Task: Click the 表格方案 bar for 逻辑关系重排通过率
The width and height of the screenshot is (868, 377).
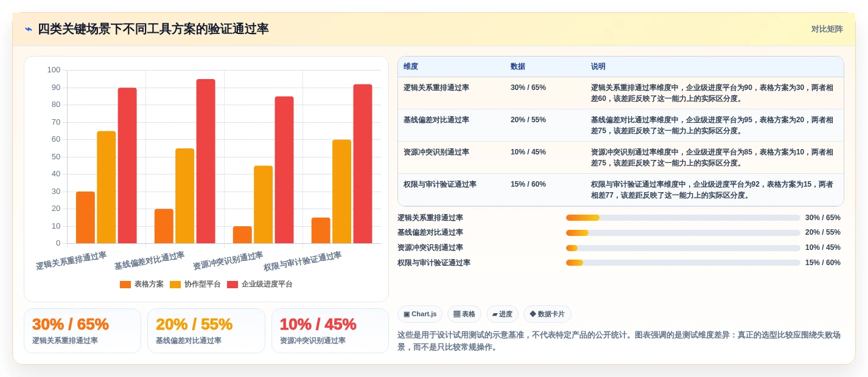Action: click(x=85, y=218)
